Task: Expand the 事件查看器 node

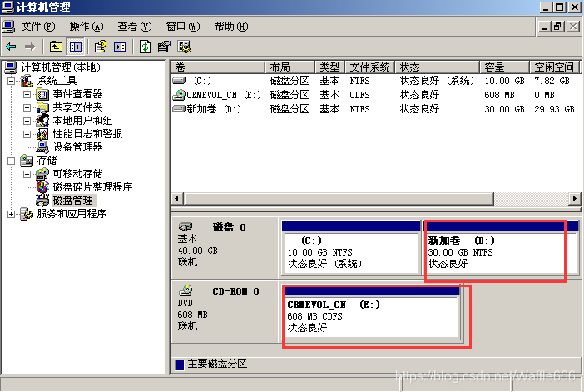Action: point(27,94)
